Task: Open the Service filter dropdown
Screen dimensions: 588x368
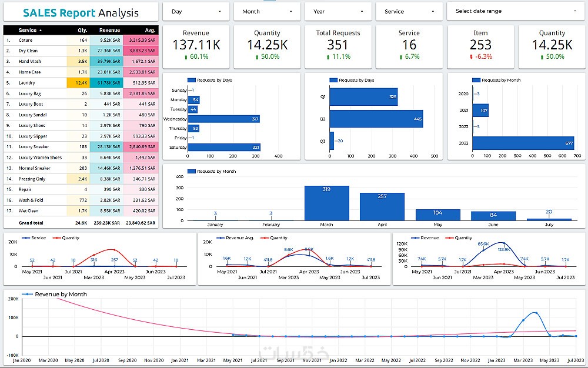Action: coord(409,12)
